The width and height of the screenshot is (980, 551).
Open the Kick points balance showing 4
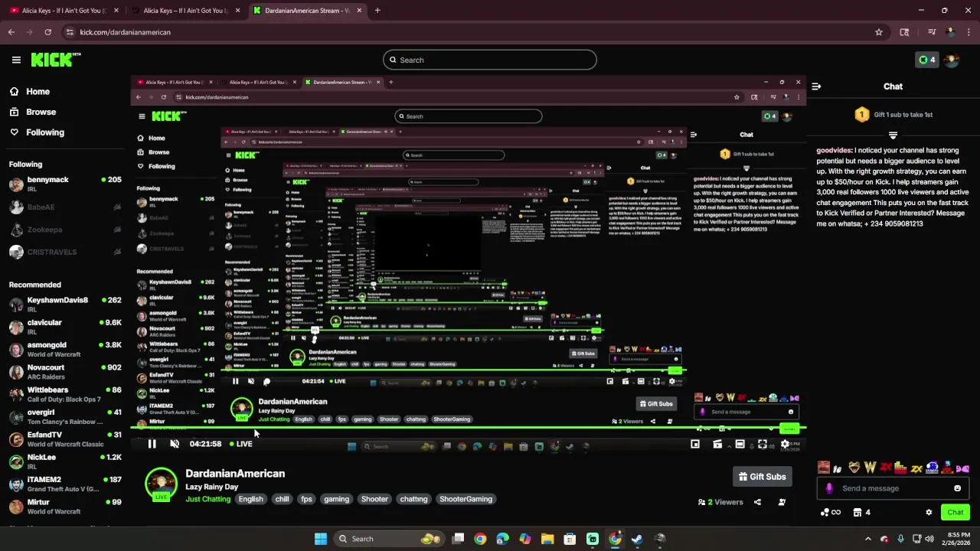927,60
